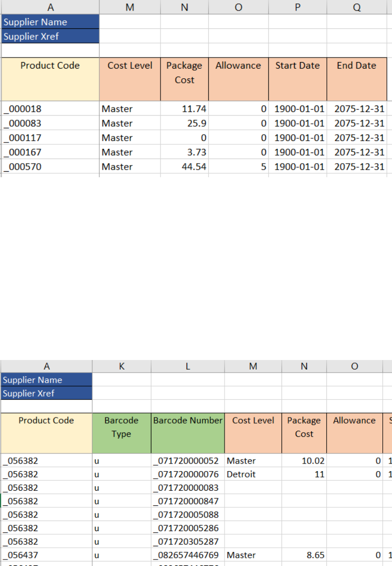Screen dimensions: 392x566
Task: Select product code cell _000570
Action: (50, 167)
